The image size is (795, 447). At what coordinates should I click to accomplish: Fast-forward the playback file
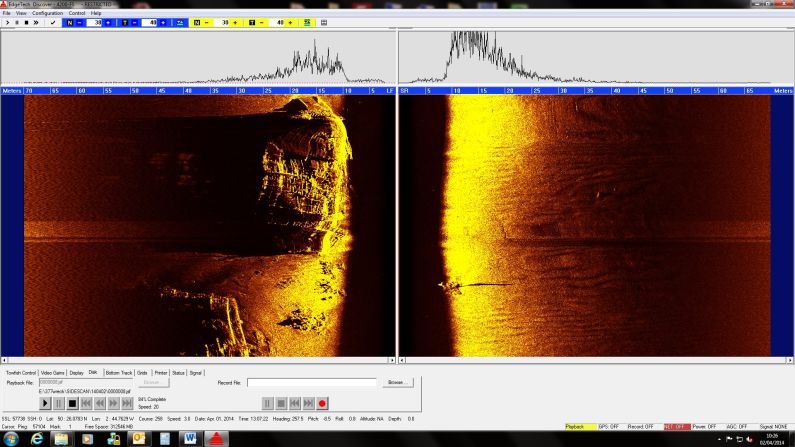114,403
